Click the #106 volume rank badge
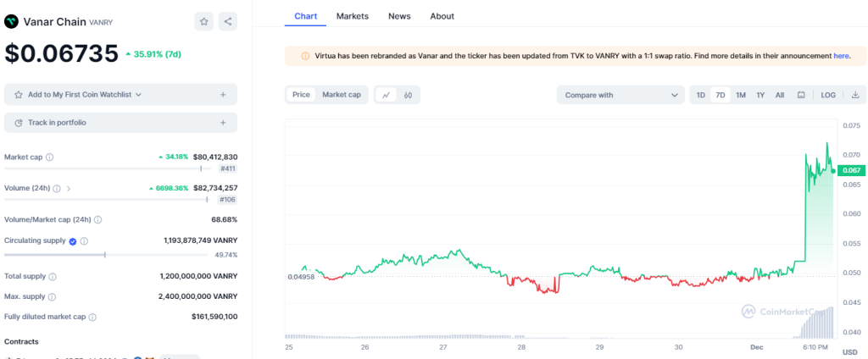 tap(227, 200)
